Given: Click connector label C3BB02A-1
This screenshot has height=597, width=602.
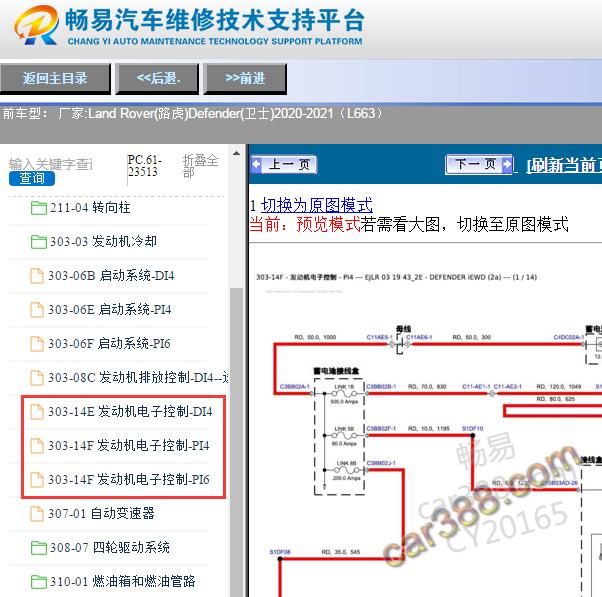Looking at the screenshot, I should tap(295, 387).
